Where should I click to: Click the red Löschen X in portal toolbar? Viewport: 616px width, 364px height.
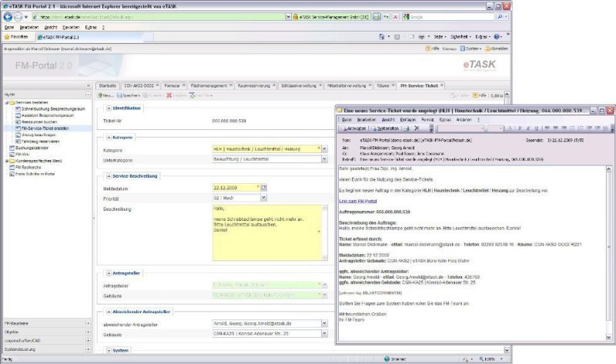pyautogui.click(x=169, y=95)
